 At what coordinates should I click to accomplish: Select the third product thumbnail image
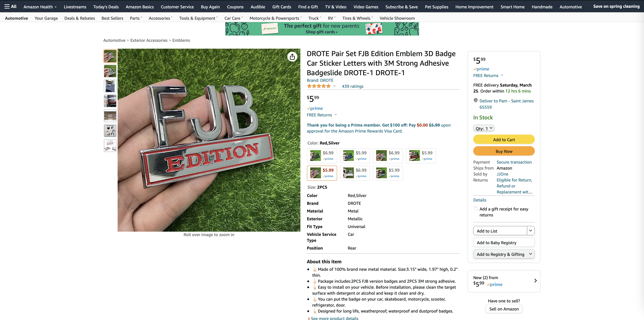pyautogui.click(x=110, y=86)
